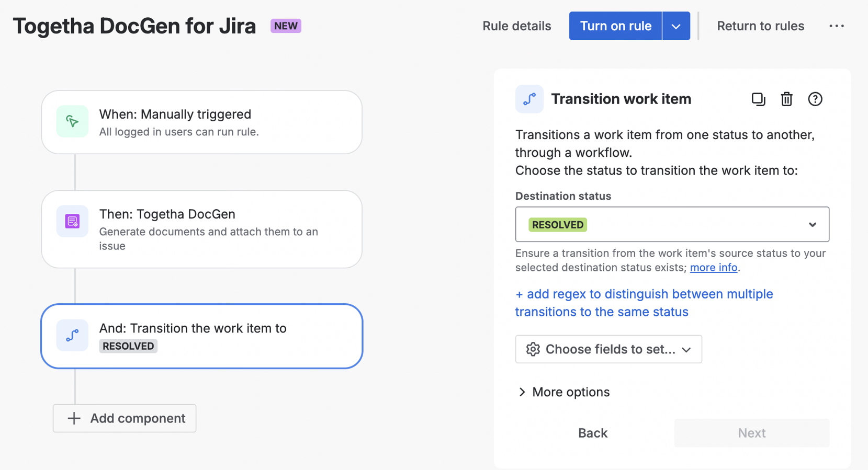Image resolution: width=868 pixels, height=470 pixels.
Task: Click the Add component button
Action: (125, 418)
